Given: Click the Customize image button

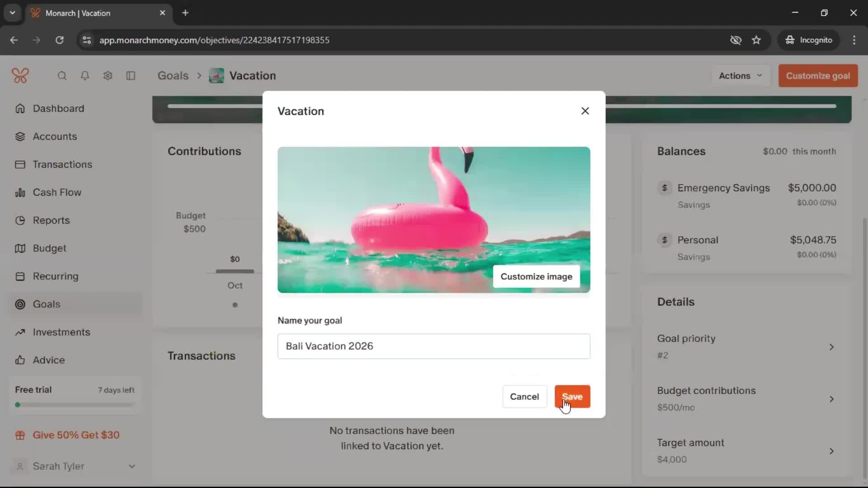Looking at the screenshot, I should pyautogui.click(x=536, y=277).
